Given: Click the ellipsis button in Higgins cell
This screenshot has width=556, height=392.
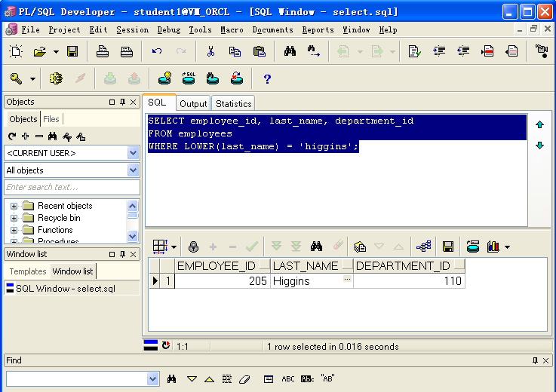Looking at the screenshot, I should 347,279.
